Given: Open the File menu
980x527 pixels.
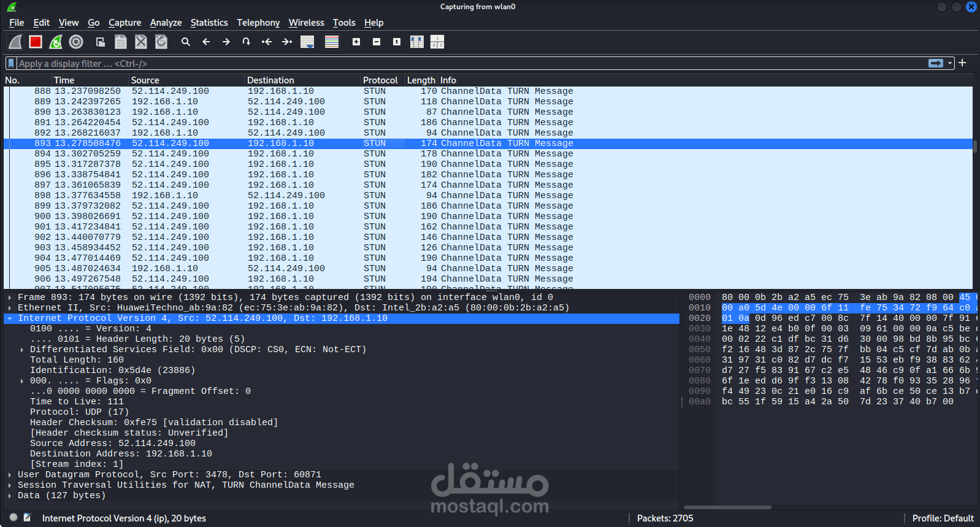Looking at the screenshot, I should click(x=17, y=23).
